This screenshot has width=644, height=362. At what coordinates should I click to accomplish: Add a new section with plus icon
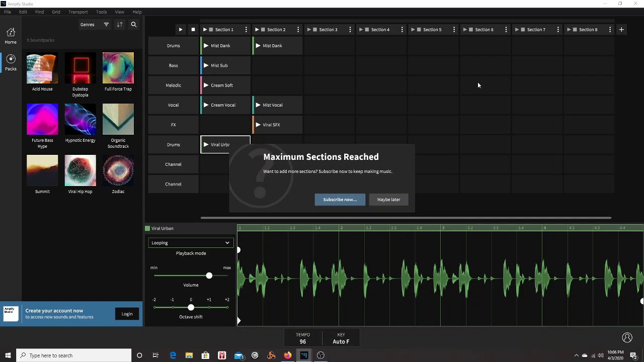click(621, 30)
